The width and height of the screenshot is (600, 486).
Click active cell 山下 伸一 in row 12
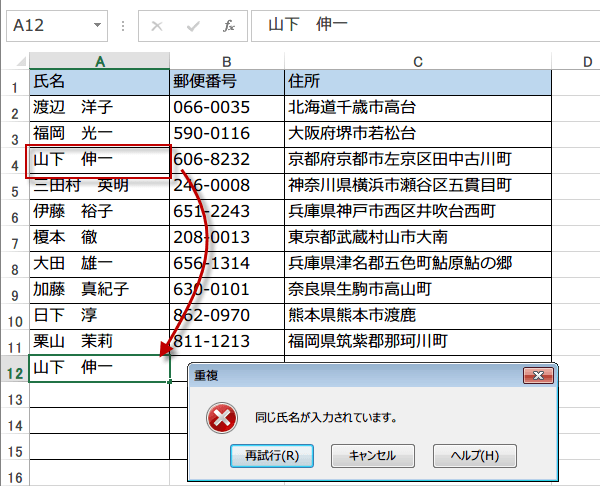pos(99,369)
